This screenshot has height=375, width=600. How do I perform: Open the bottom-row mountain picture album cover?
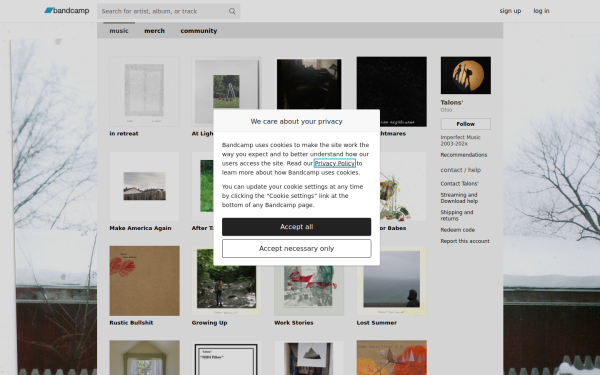pyautogui.click(x=309, y=358)
